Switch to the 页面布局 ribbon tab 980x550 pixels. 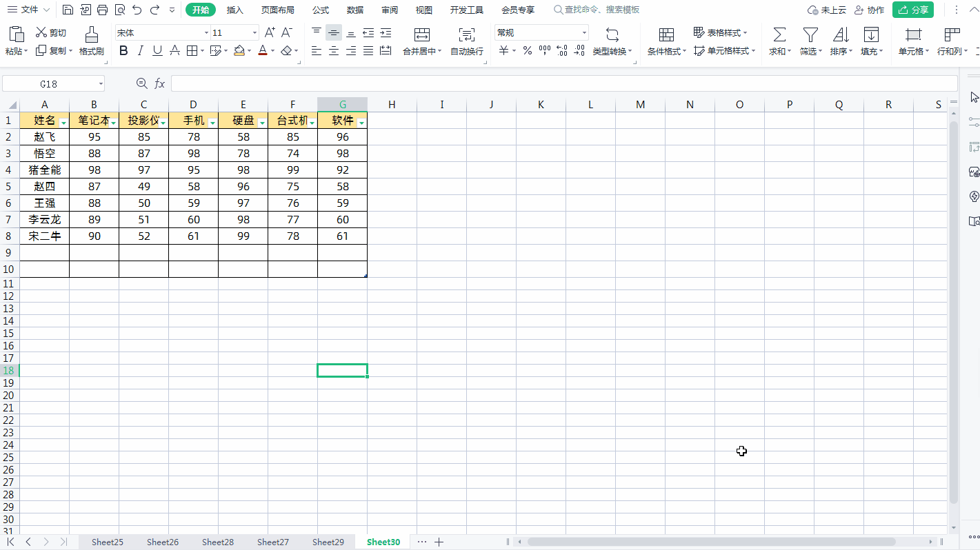(x=277, y=10)
